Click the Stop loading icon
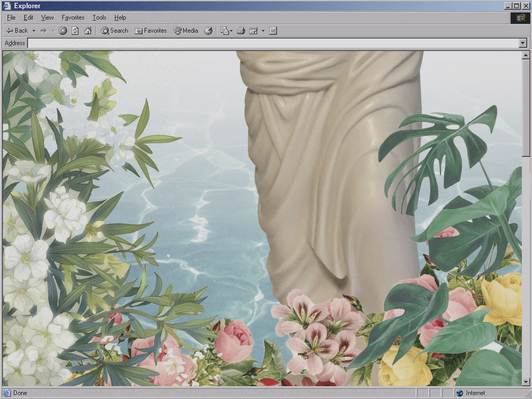The width and height of the screenshot is (532, 399). coord(63,31)
